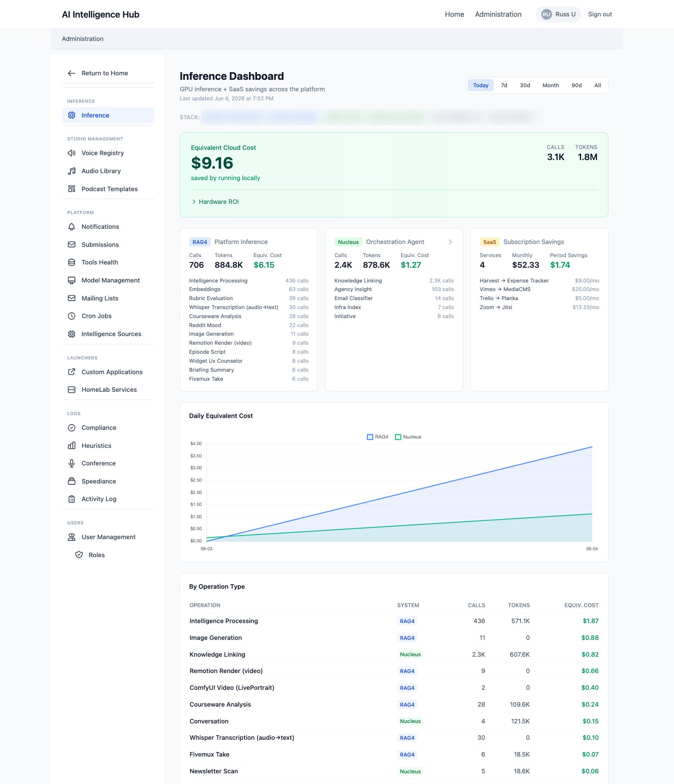
Task: Click the Embeddings entry in Platform Inference
Action: (249, 289)
